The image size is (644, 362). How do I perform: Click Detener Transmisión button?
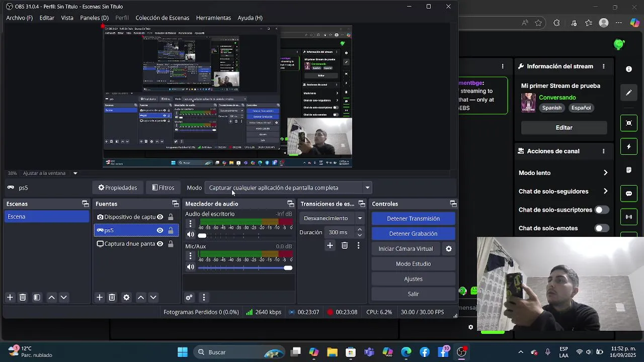click(x=413, y=219)
